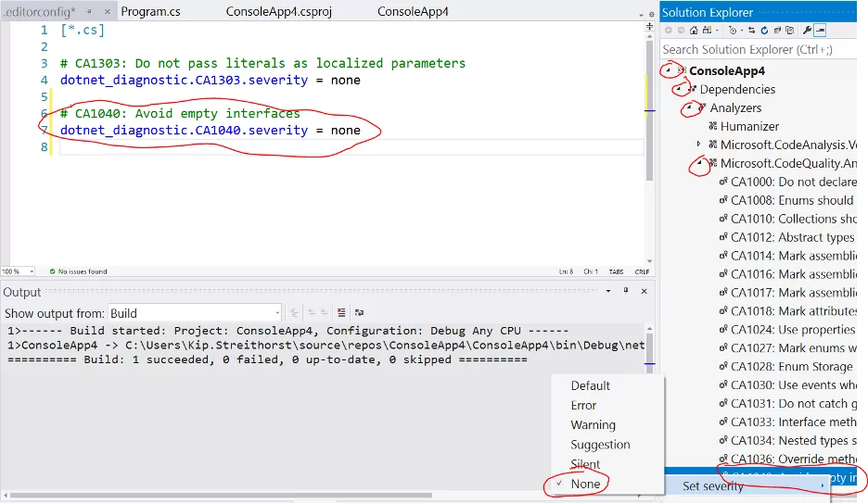This screenshot has height=504, width=868.
Task: Expand the Microsoft.CodeAnalysis.V node
Action: [x=699, y=145]
